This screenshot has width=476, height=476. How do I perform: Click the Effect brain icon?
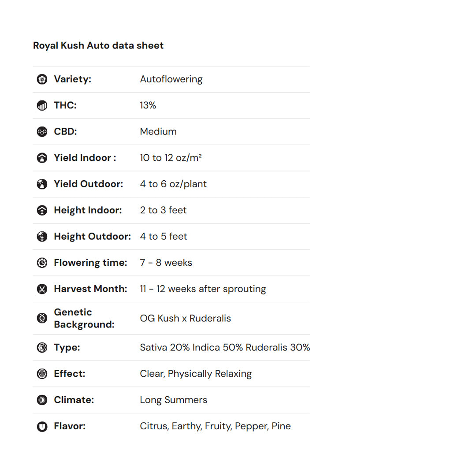click(42, 374)
